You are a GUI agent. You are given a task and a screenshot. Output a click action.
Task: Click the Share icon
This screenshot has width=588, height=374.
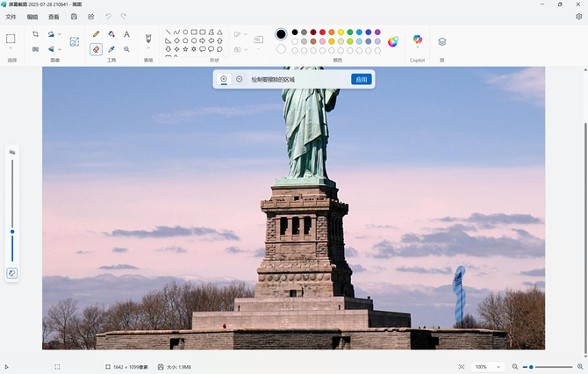(90, 17)
